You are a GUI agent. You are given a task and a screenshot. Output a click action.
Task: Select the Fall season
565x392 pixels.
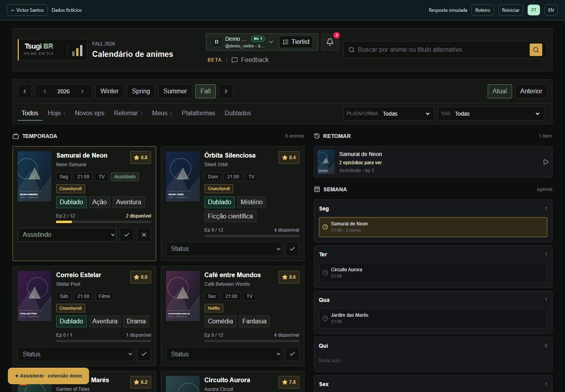(x=206, y=91)
